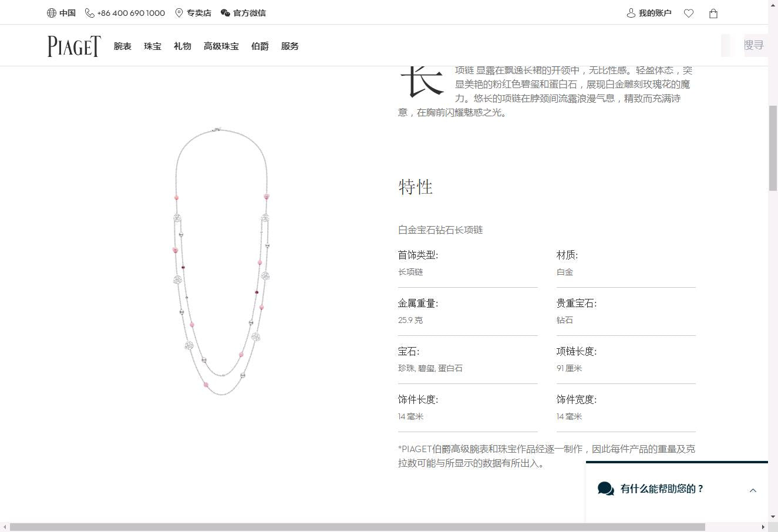Call +86 400 690 1000 link
The width and height of the screenshot is (778, 532).
pyautogui.click(x=131, y=13)
